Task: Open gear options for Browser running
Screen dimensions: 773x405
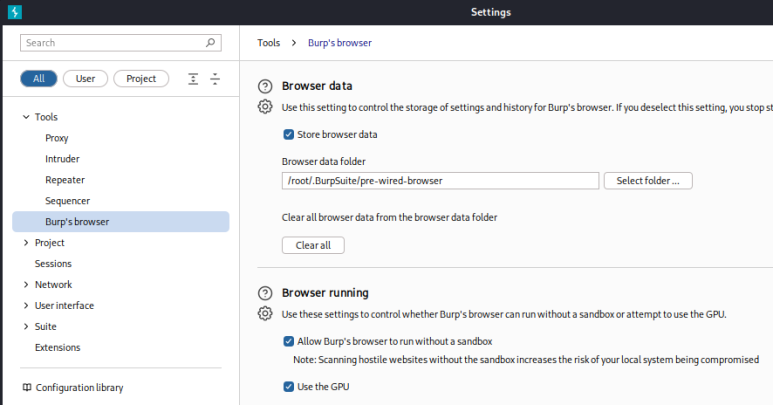Action: click(x=265, y=313)
